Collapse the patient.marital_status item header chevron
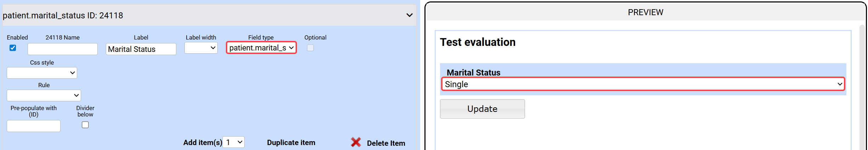The image size is (868, 150). point(409,15)
